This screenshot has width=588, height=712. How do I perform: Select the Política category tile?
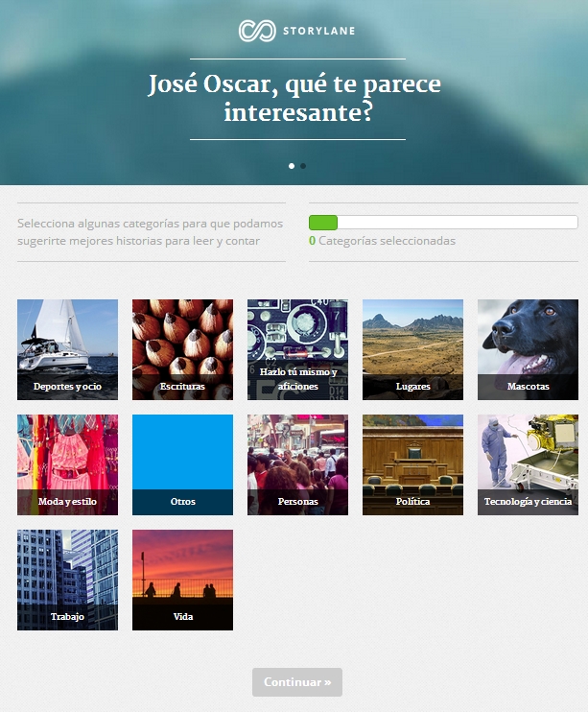[412, 464]
